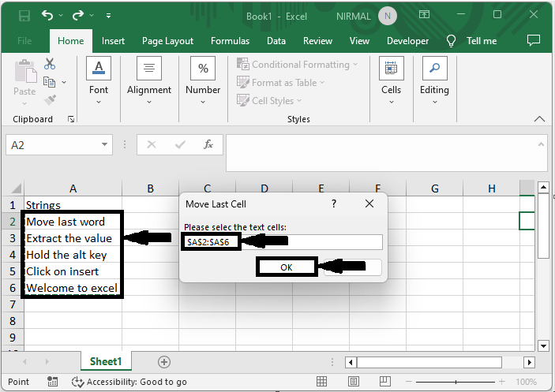Cut selection with scissors icon
Screen dimensions: 555x392
click(50, 64)
